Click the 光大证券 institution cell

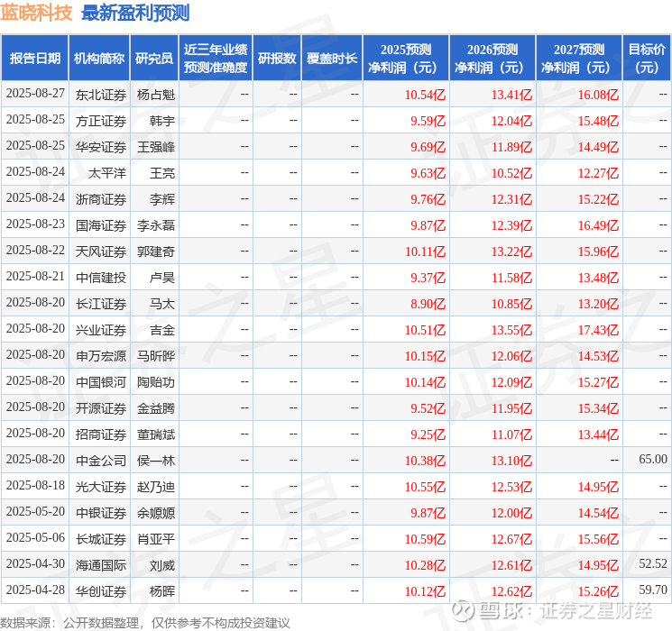click(x=101, y=487)
